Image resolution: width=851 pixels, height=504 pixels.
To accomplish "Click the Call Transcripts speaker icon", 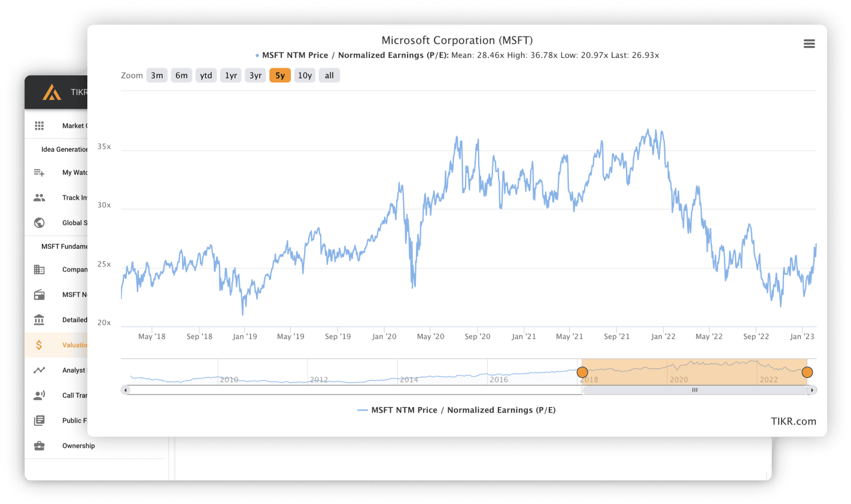I will pos(39,395).
